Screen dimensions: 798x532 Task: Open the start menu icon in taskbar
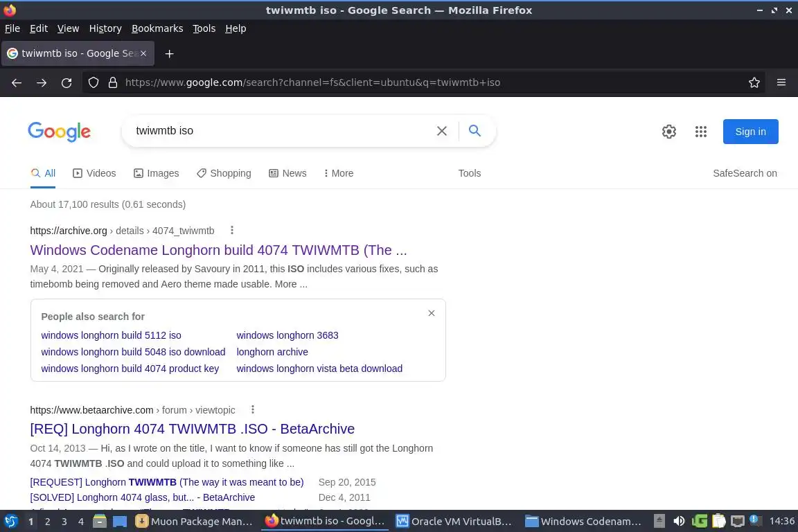point(10,522)
